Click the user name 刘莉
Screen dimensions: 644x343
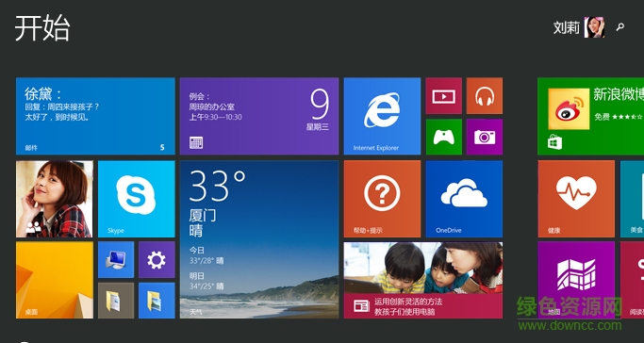[567, 27]
